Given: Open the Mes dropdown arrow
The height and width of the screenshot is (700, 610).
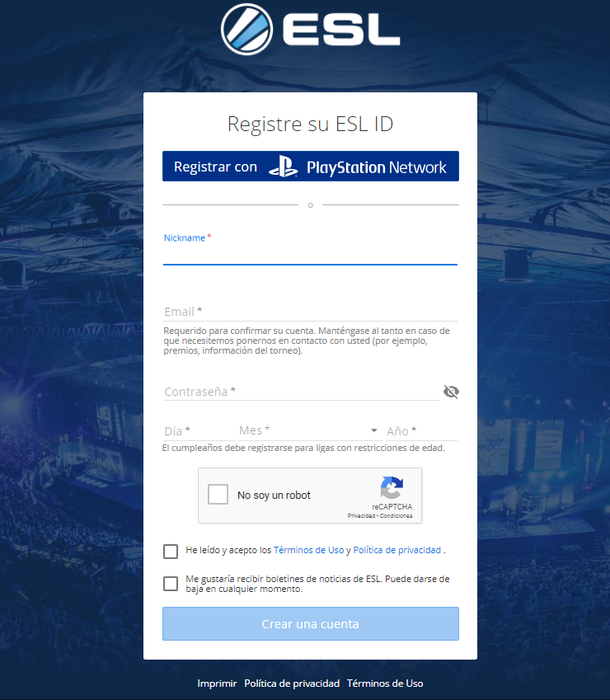Looking at the screenshot, I should pyautogui.click(x=374, y=430).
